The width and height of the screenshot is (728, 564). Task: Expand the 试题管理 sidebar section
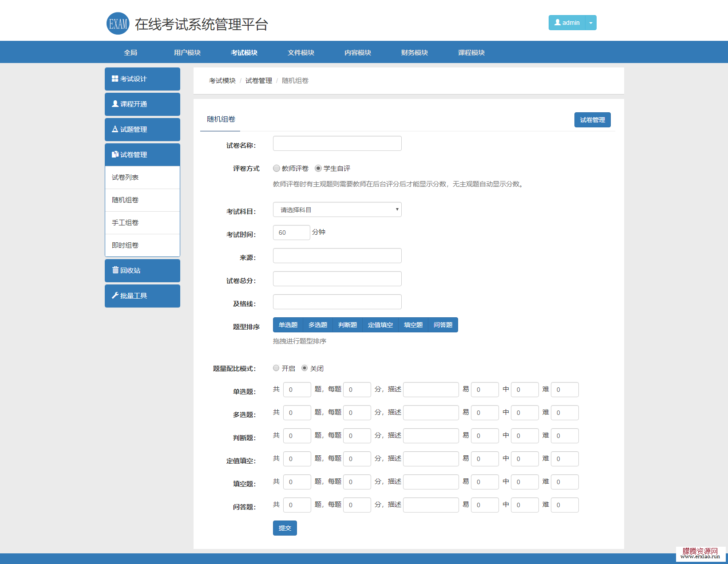point(142,130)
